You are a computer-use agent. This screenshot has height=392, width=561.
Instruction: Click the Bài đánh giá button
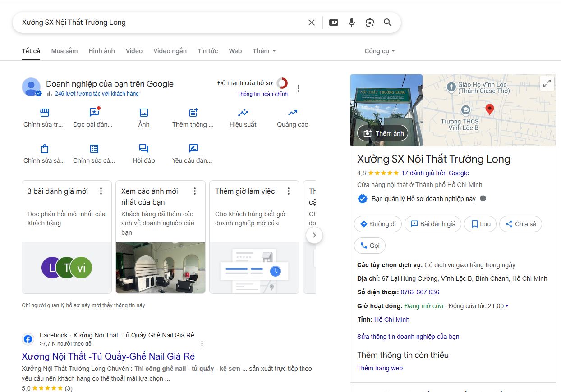coord(433,224)
